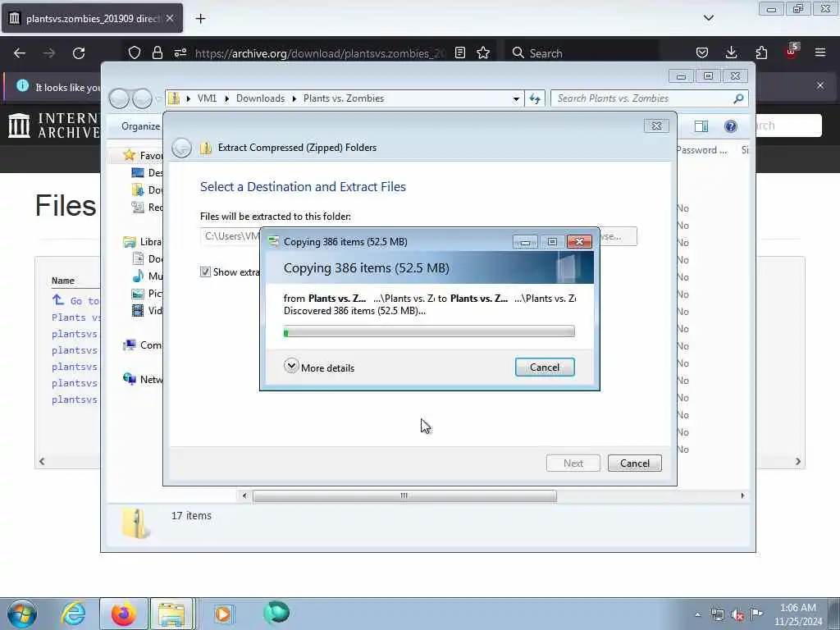Click the webpage scroll right arrow
This screenshot has width=840, height=630.
(798, 461)
